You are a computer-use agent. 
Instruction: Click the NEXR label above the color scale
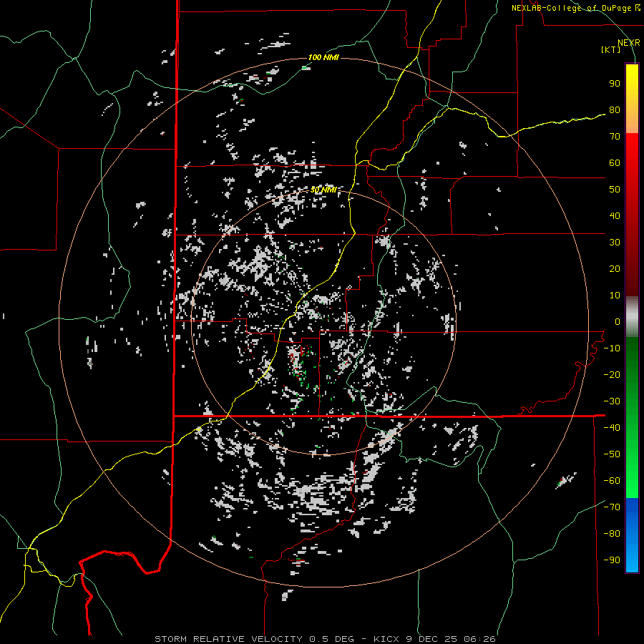point(629,43)
